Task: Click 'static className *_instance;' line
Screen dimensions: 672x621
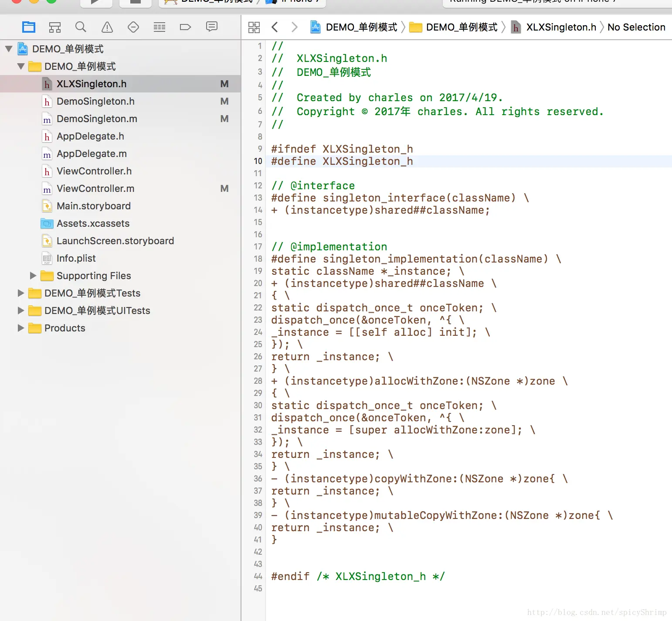Action: (x=368, y=271)
